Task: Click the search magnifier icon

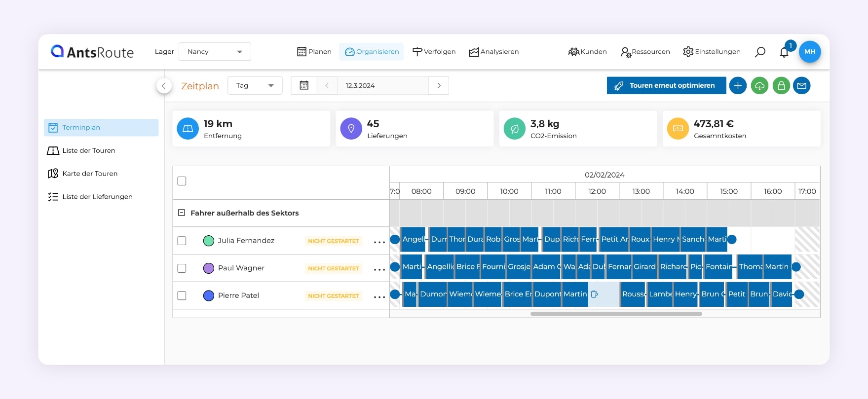Action: coord(760,52)
